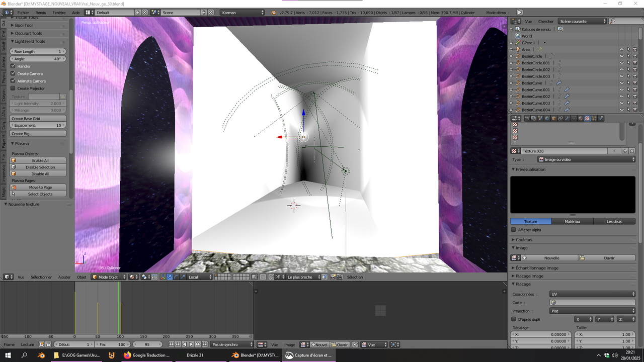
Task: Click the Create Base Grid button
Action: 38,119
